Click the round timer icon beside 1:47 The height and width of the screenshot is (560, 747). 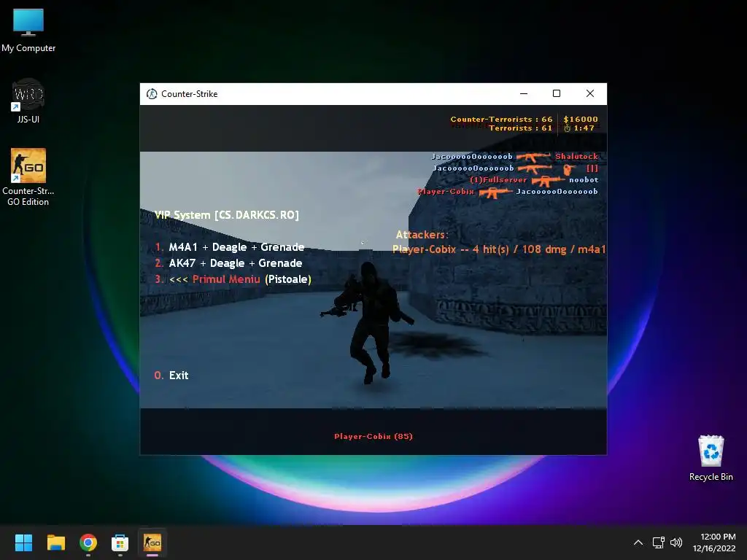pos(567,128)
